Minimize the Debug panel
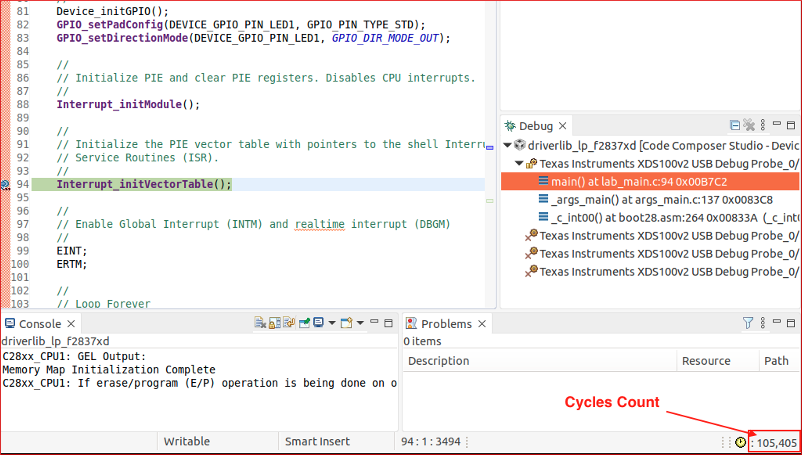 click(777, 124)
